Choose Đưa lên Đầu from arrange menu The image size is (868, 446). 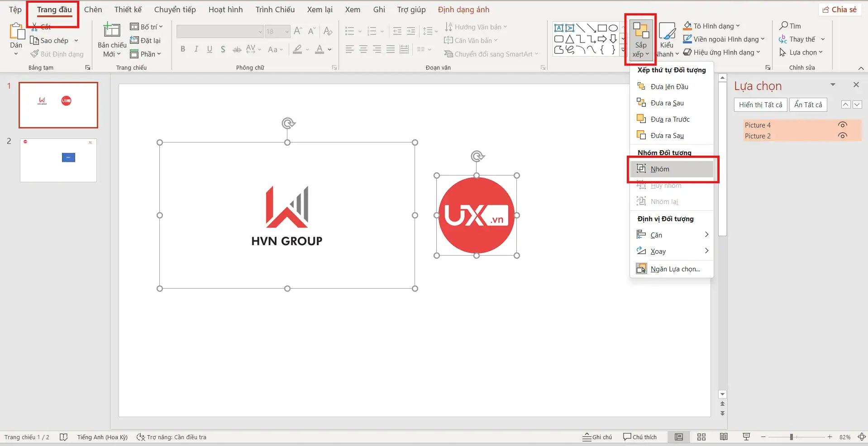[x=669, y=86]
